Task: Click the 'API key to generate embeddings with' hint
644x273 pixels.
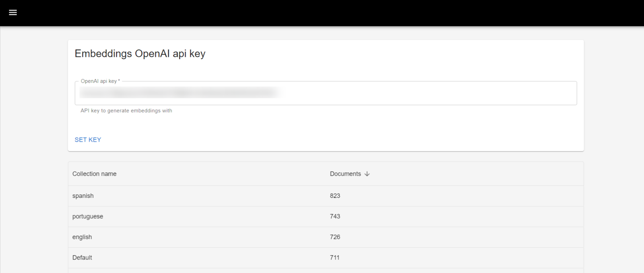Action: coord(126,111)
